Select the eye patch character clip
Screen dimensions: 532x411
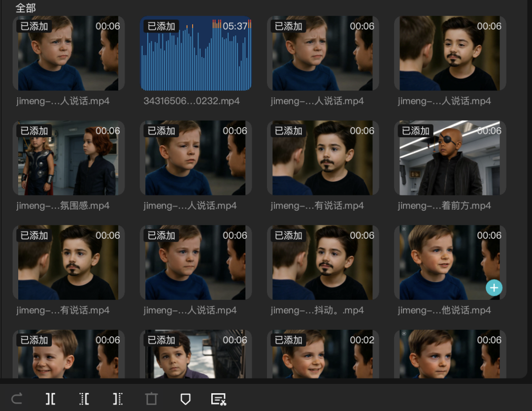click(x=450, y=158)
